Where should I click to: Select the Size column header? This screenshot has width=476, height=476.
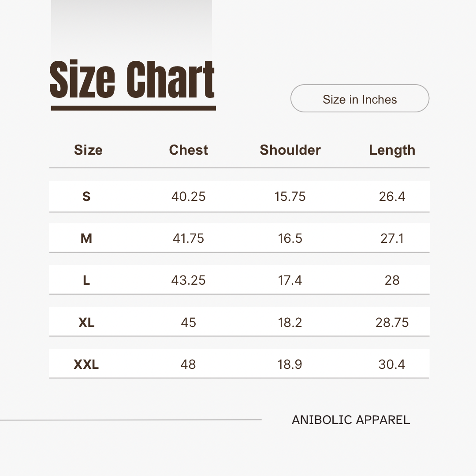tap(88, 150)
